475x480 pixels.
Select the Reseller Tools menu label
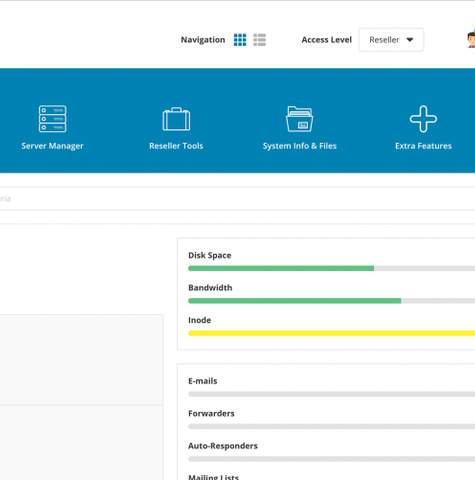click(176, 146)
